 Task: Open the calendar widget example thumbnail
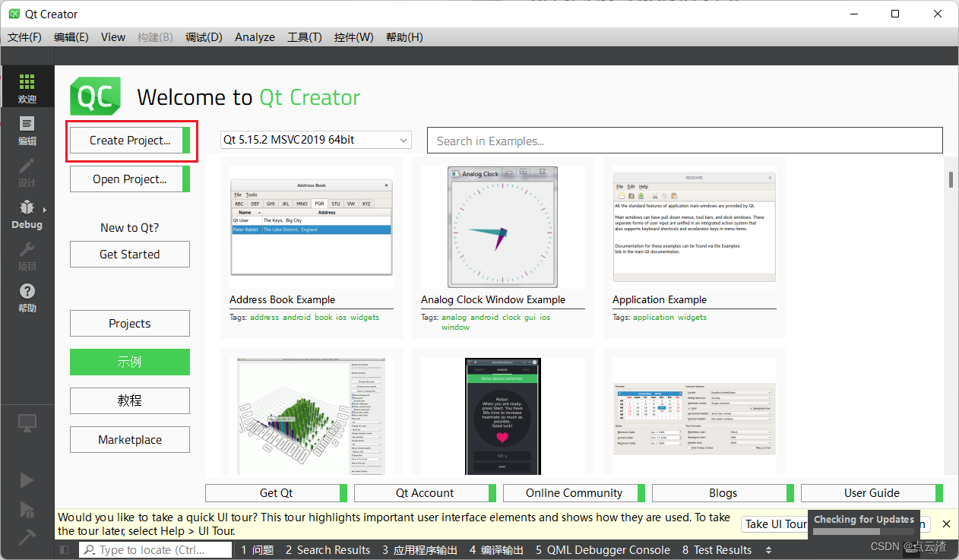point(695,419)
